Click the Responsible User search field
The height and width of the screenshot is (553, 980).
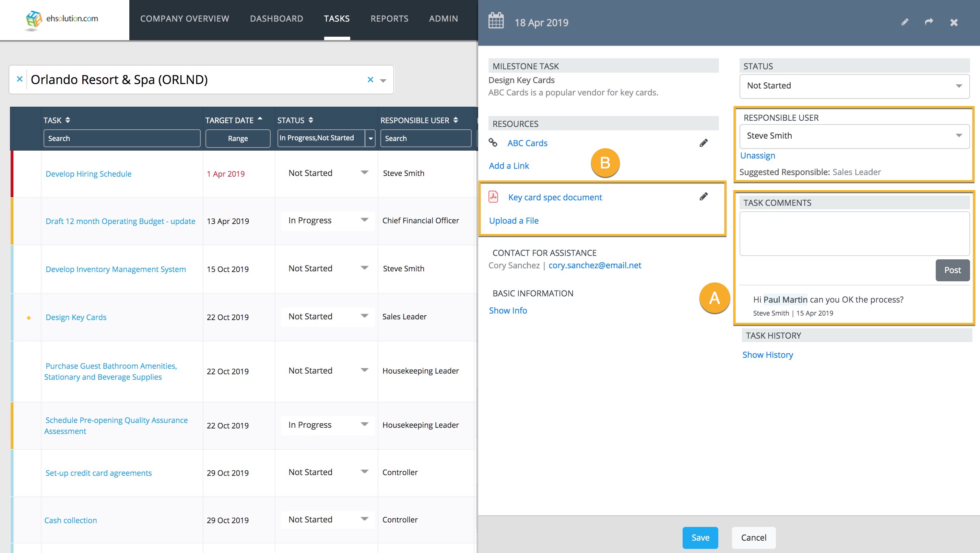point(426,138)
